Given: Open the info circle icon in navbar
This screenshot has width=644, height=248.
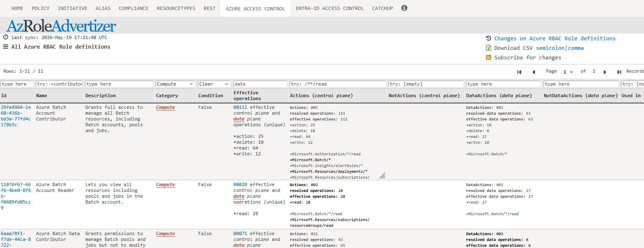Looking at the screenshot, I should pyautogui.click(x=404, y=8).
